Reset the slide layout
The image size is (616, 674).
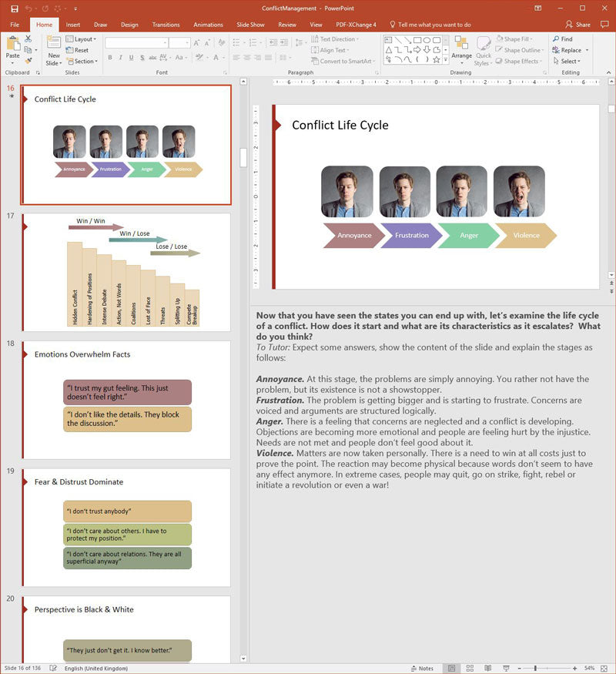click(x=77, y=50)
